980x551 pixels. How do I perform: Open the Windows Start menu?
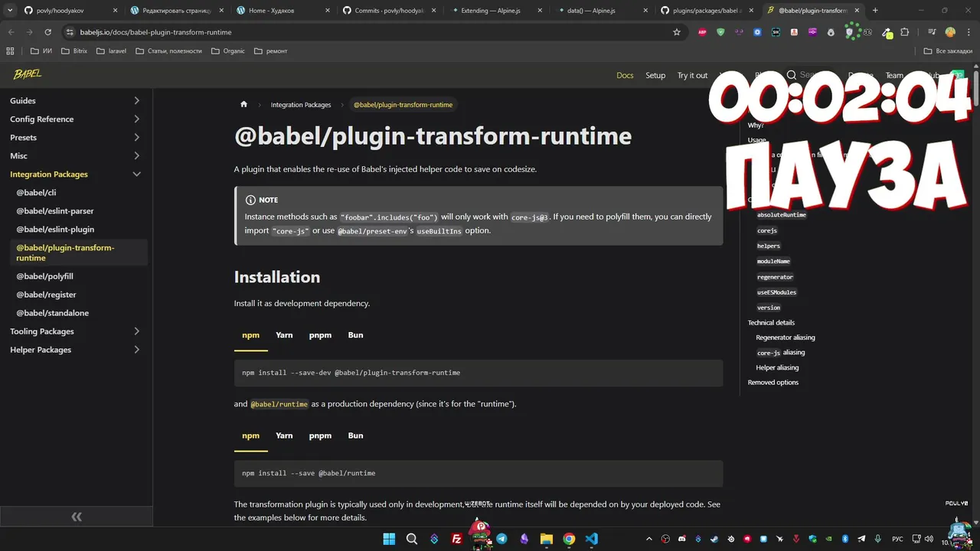point(389,539)
